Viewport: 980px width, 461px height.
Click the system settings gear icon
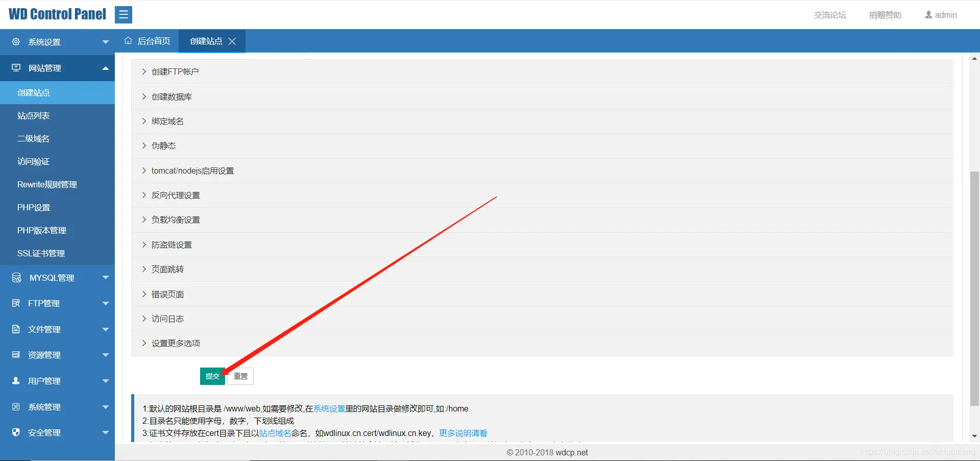[16, 42]
